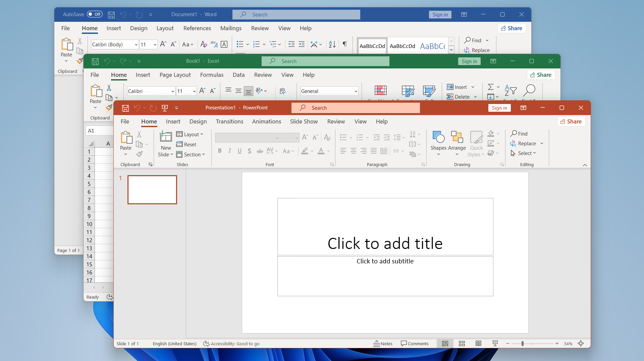Screen dimensions: 644x361
Task: Click Word's Sort icon in the ribbon
Action: [332, 44]
